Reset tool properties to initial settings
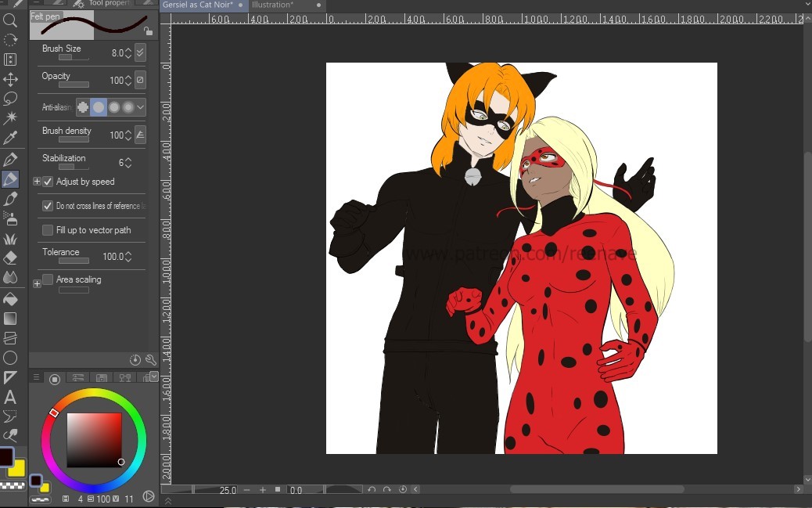This screenshot has height=508, width=812. point(135,360)
